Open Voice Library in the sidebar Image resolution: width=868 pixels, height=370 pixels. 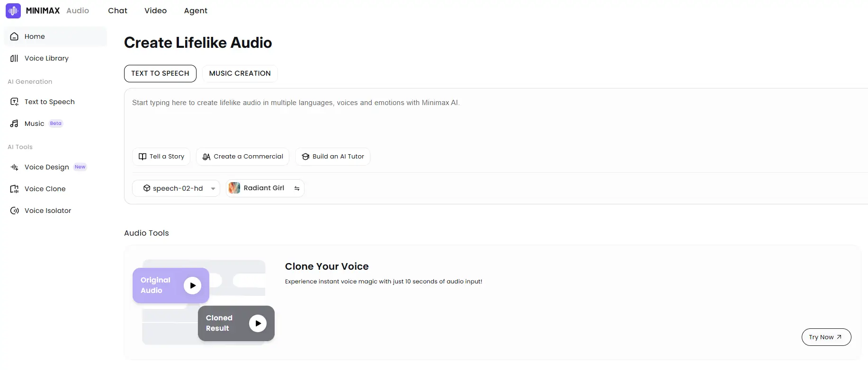pos(46,58)
